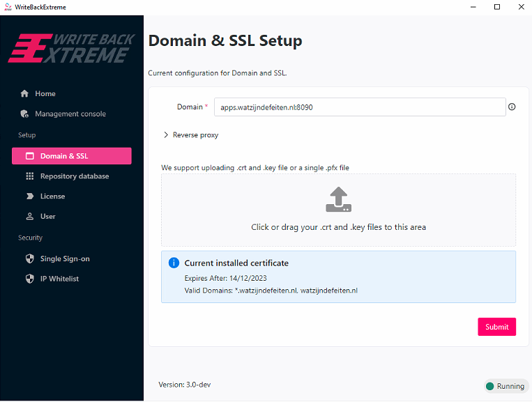
Task: Click the Domain text input field
Action: coord(359,107)
